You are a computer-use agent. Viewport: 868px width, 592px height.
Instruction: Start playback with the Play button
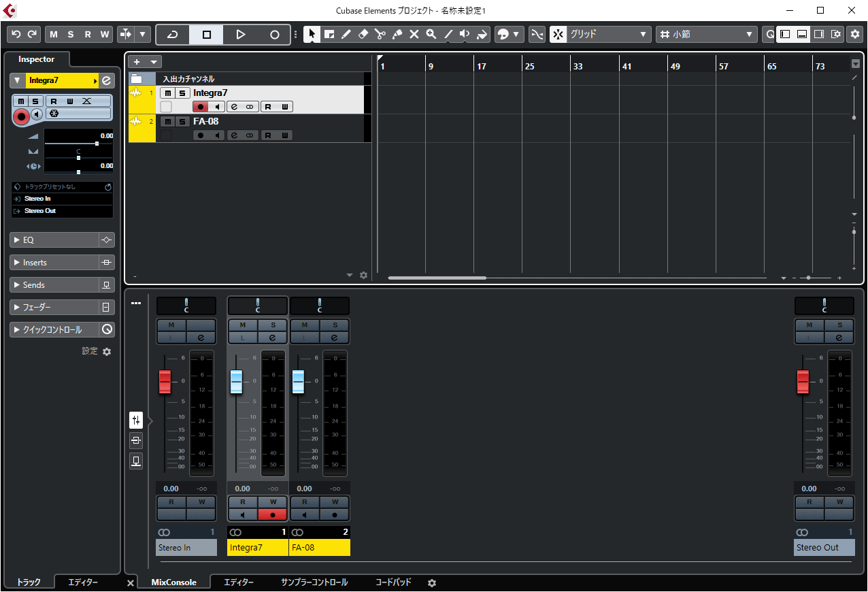pos(240,34)
